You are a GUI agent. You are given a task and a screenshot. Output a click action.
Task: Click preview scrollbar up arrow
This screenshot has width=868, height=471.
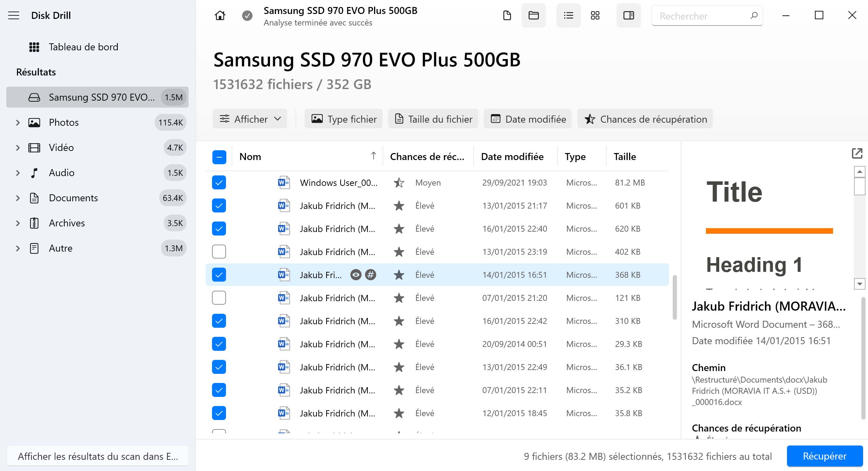tap(859, 172)
